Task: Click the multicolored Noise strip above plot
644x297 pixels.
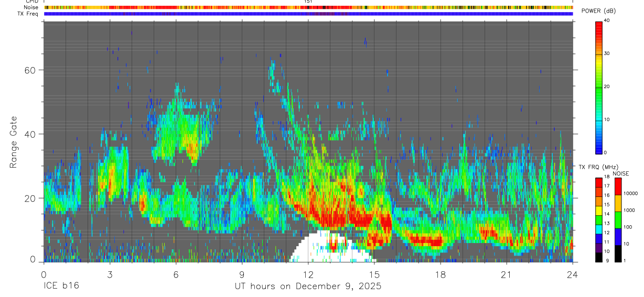Action: (x=308, y=7)
